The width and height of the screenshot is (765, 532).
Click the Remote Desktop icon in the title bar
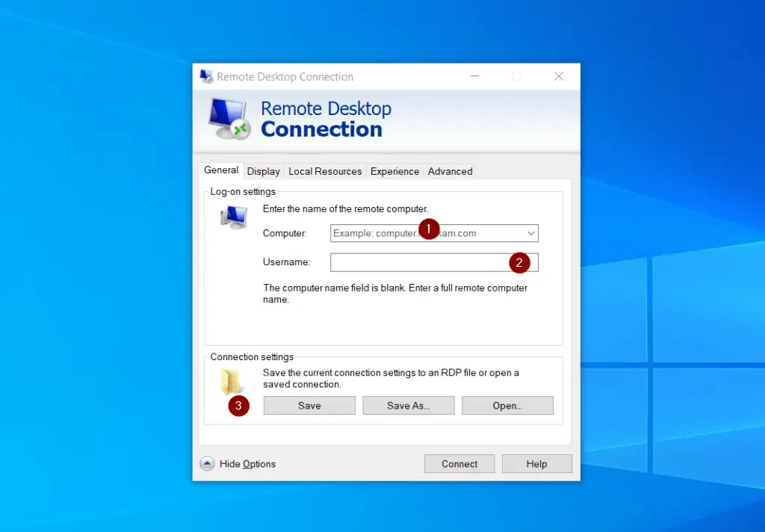click(x=205, y=75)
